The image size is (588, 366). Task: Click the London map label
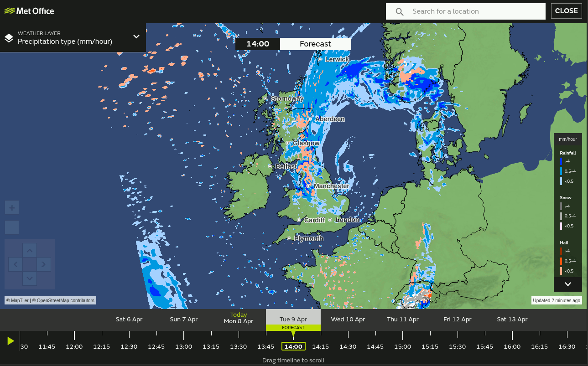(x=347, y=220)
